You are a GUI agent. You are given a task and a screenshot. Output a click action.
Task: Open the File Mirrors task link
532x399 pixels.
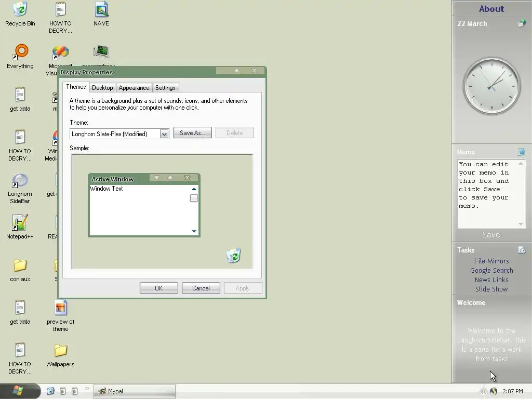coord(491,261)
